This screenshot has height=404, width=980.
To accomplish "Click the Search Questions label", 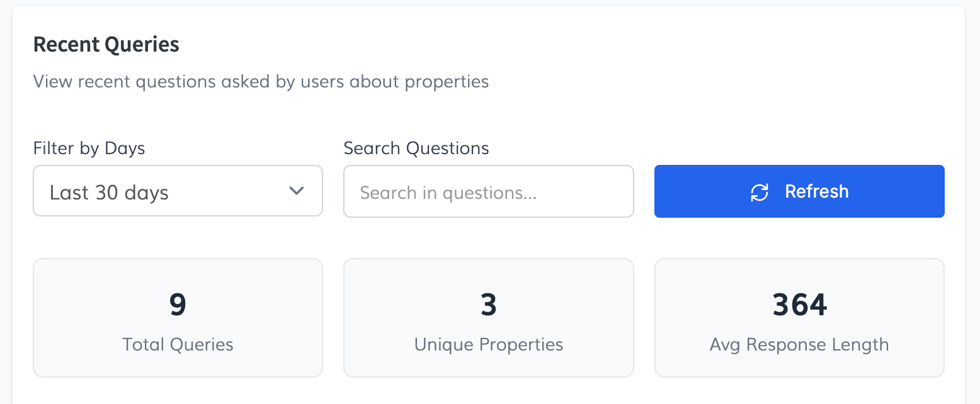I will tap(416, 149).
